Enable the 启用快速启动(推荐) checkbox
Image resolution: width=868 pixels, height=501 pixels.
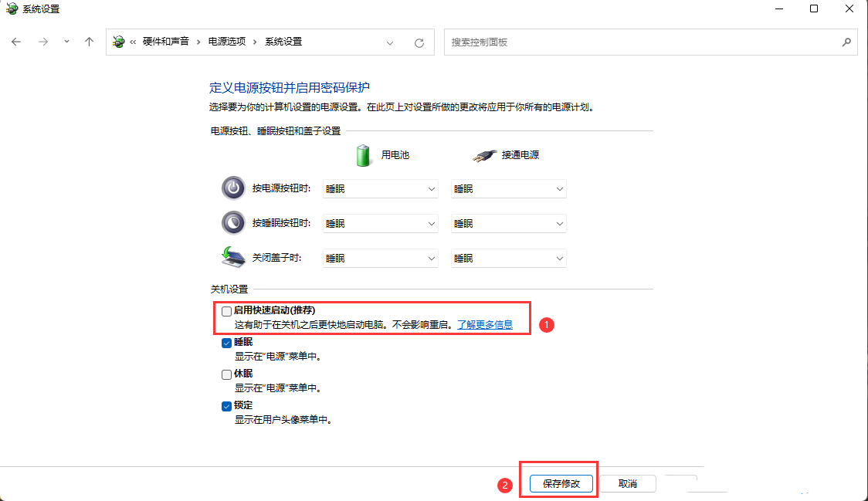[226, 310]
